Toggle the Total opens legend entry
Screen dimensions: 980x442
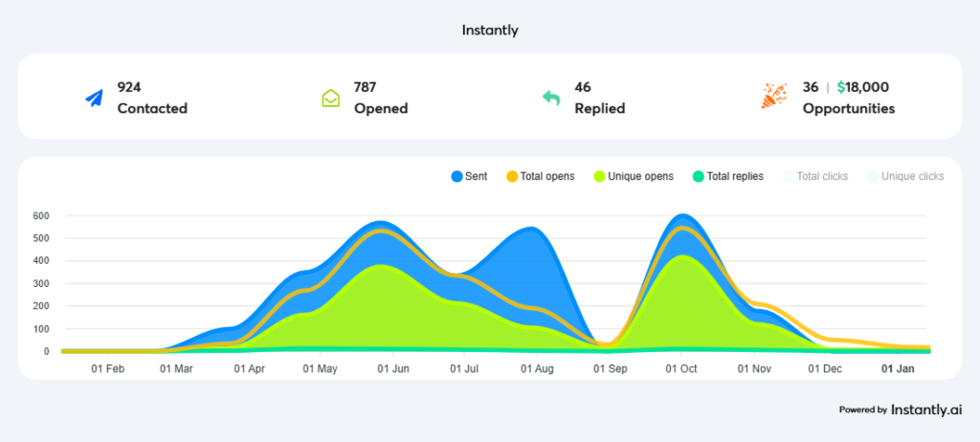(x=540, y=176)
